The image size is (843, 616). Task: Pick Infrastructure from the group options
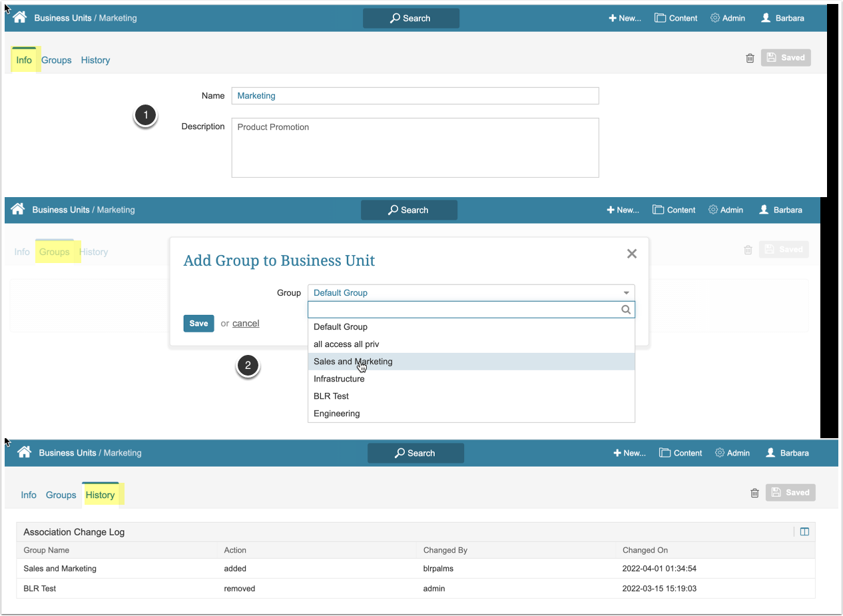(339, 379)
